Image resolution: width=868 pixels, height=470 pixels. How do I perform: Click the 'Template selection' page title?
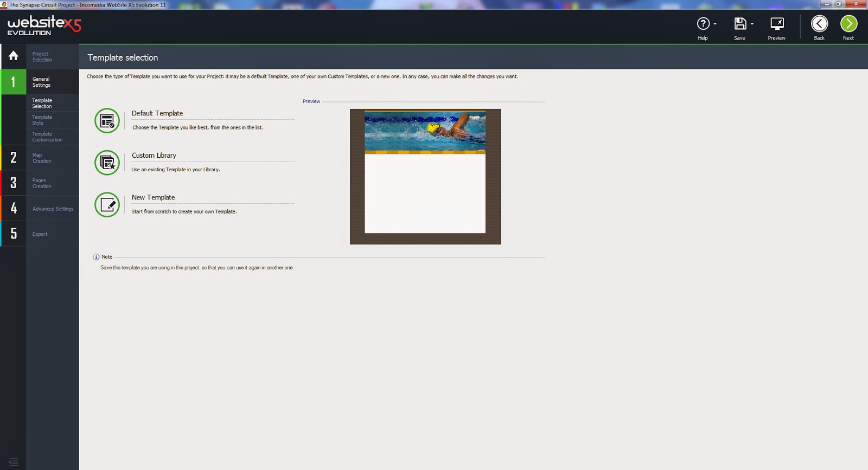tap(123, 57)
